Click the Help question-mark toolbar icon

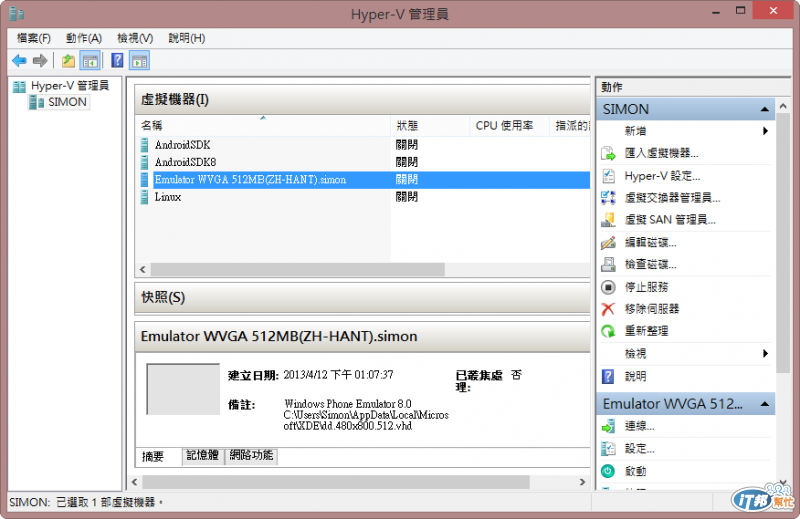point(117,61)
